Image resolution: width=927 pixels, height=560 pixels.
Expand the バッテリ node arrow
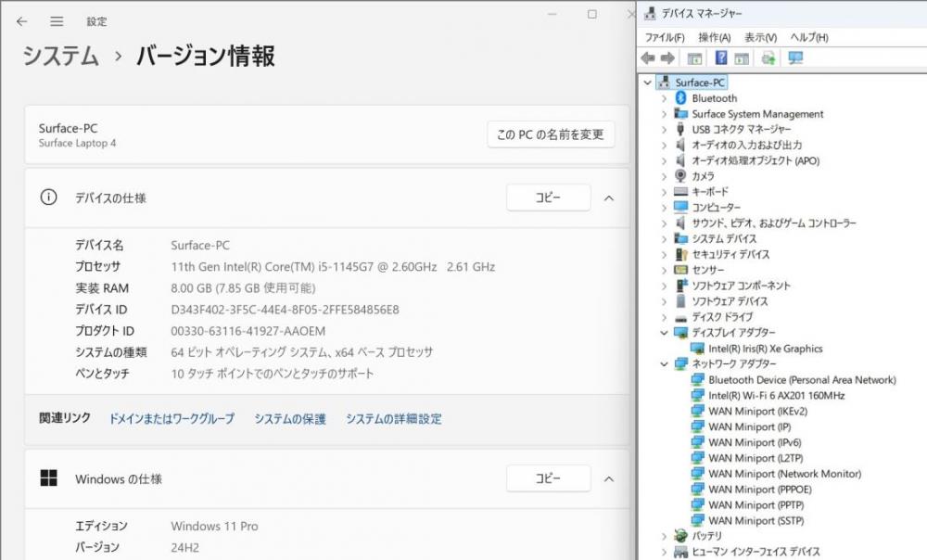(664, 536)
